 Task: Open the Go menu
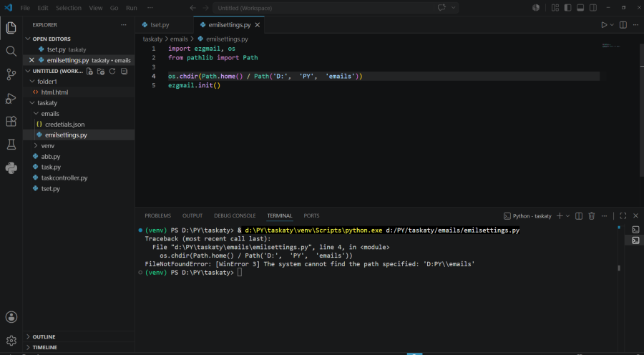click(x=114, y=8)
